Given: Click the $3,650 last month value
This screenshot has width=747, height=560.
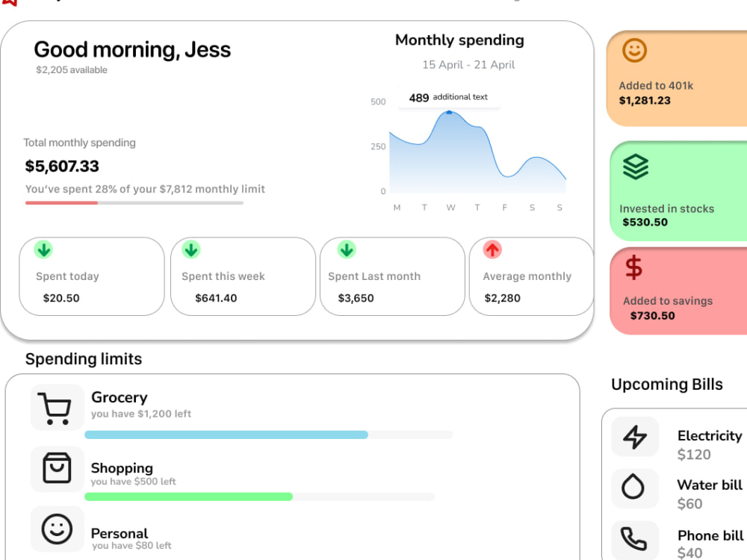Looking at the screenshot, I should tap(356, 298).
